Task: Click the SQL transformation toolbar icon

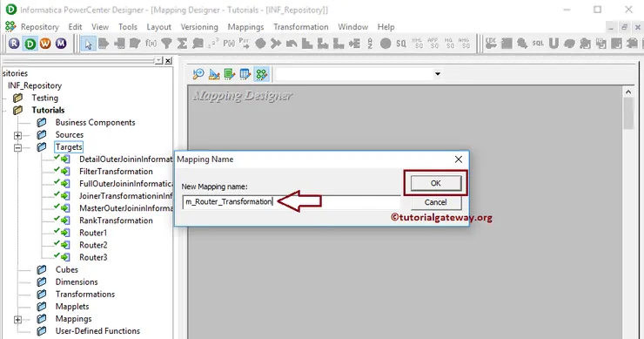Action: (538, 44)
